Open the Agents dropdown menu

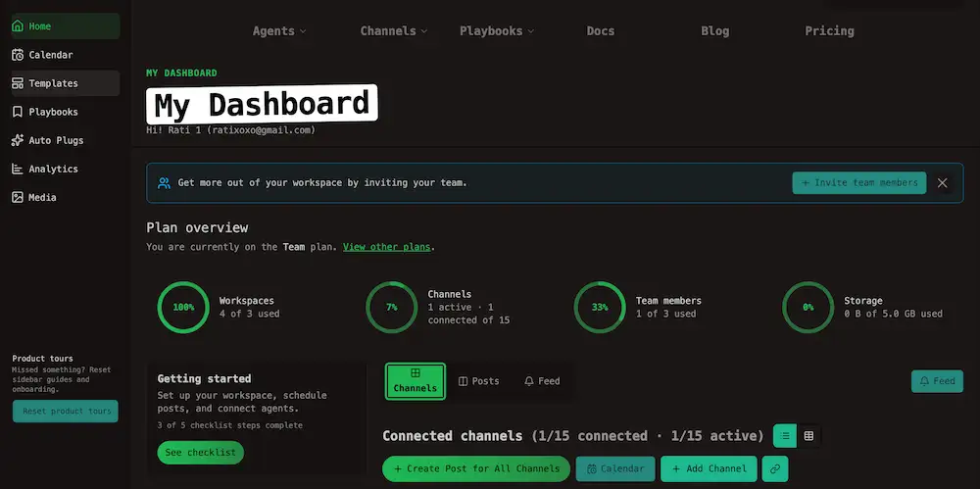click(279, 30)
